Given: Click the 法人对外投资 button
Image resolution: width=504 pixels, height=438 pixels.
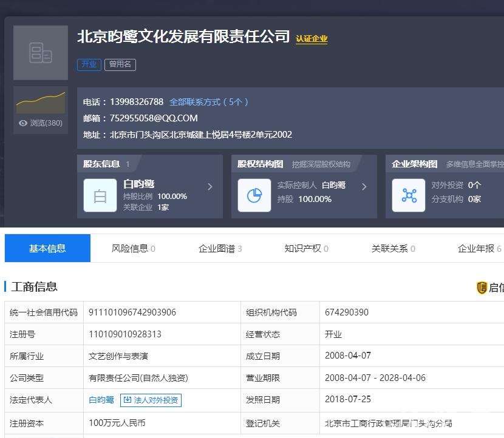Looking at the screenshot, I should point(151,400).
